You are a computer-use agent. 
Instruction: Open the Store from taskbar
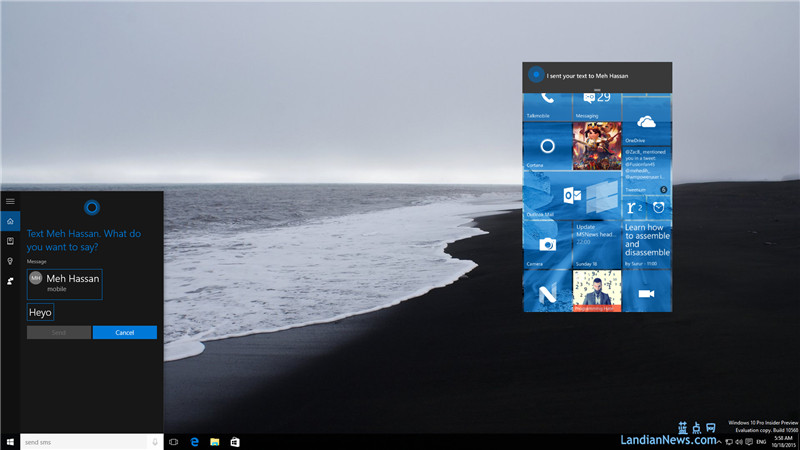coord(235,442)
